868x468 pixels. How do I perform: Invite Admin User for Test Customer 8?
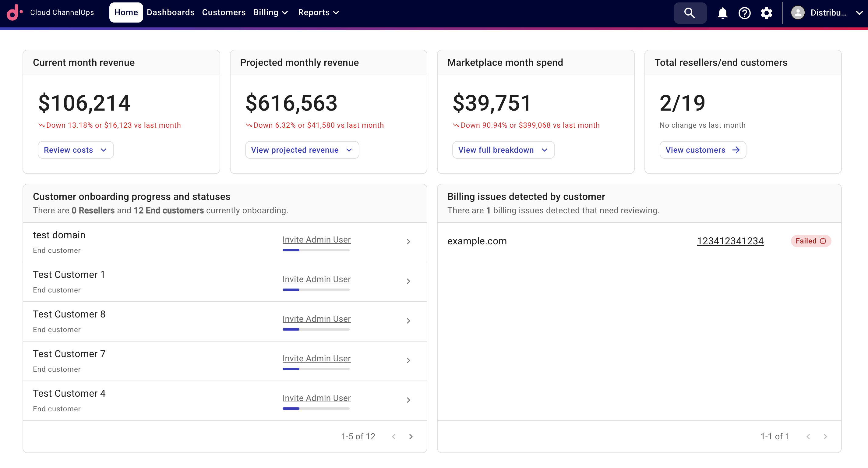(316, 319)
